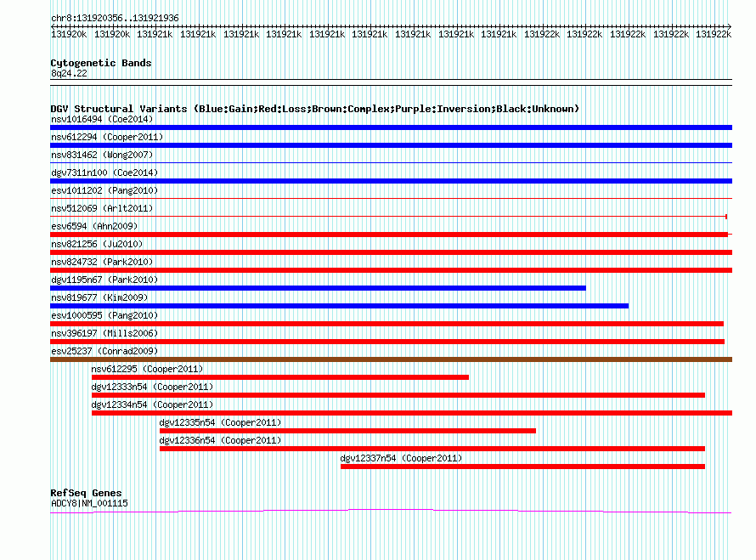
Task: Select the nsv612295 red loss bar
Action: click(x=280, y=377)
